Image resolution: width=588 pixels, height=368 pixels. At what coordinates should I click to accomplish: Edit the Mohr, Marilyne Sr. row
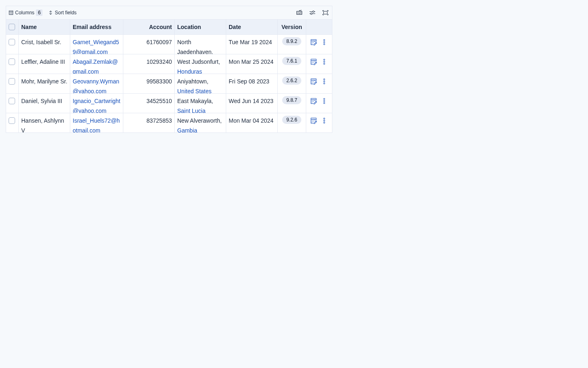pos(314,81)
